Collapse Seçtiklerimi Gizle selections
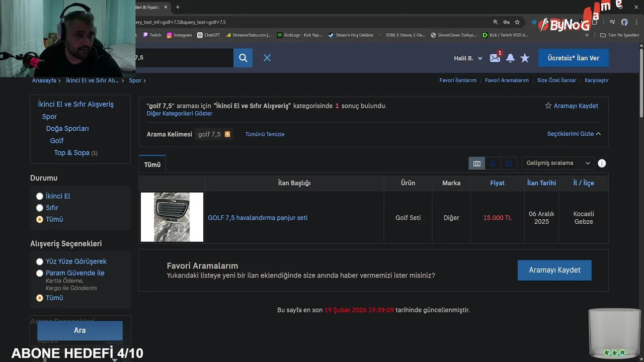This screenshot has height=362, width=644. [574, 134]
